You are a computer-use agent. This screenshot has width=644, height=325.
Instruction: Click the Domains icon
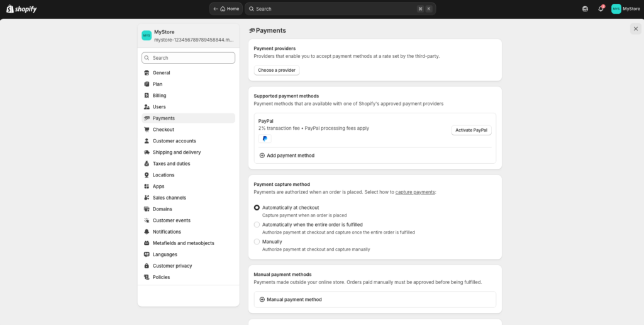[147, 209]
